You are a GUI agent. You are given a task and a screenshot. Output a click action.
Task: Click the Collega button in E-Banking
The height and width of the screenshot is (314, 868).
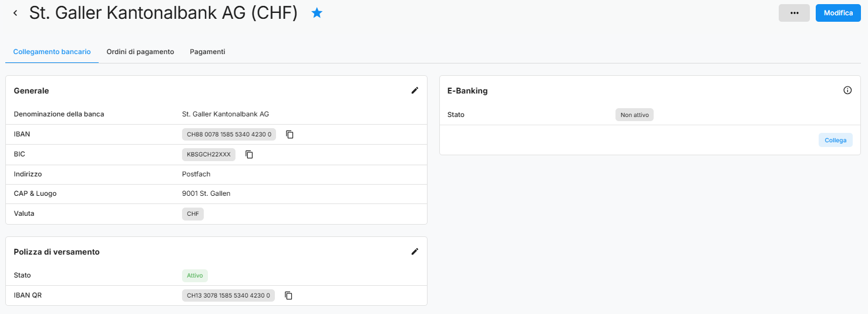pos(835,141)
